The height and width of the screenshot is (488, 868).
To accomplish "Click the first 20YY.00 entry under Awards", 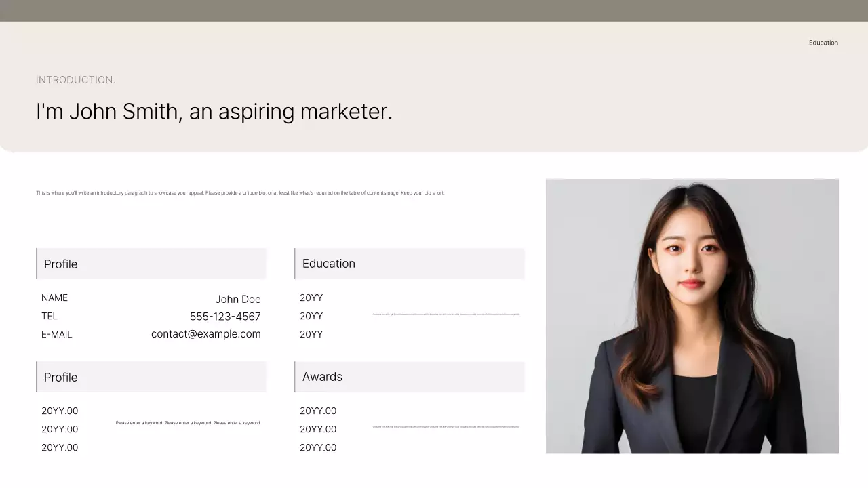I will pos(318,411).
